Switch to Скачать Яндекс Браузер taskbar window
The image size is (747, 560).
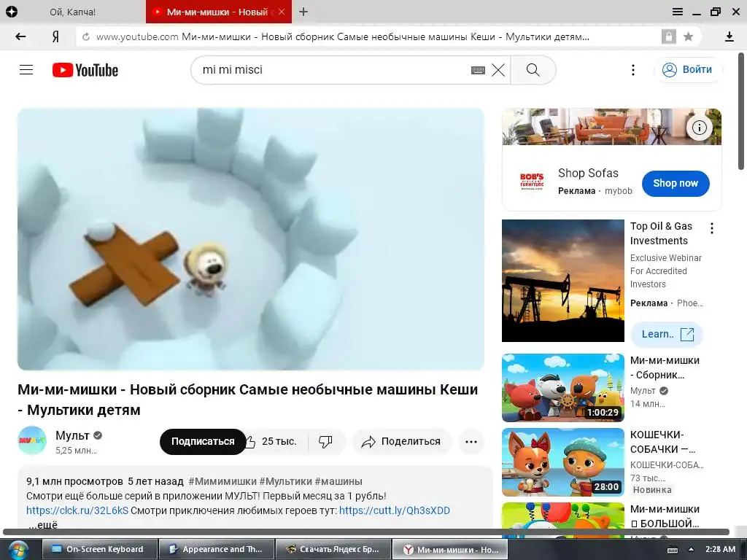tap(333, 549)
